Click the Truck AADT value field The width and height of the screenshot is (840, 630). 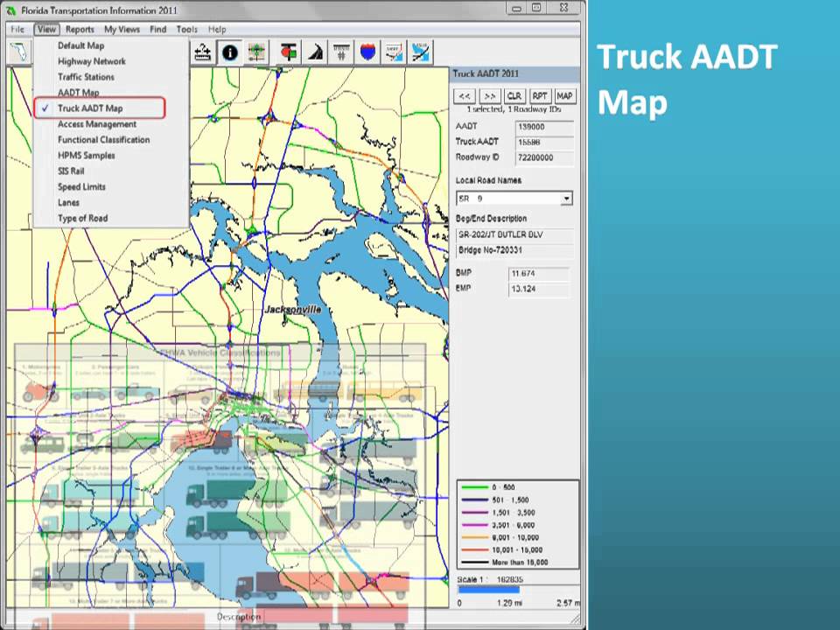[544, 143]
